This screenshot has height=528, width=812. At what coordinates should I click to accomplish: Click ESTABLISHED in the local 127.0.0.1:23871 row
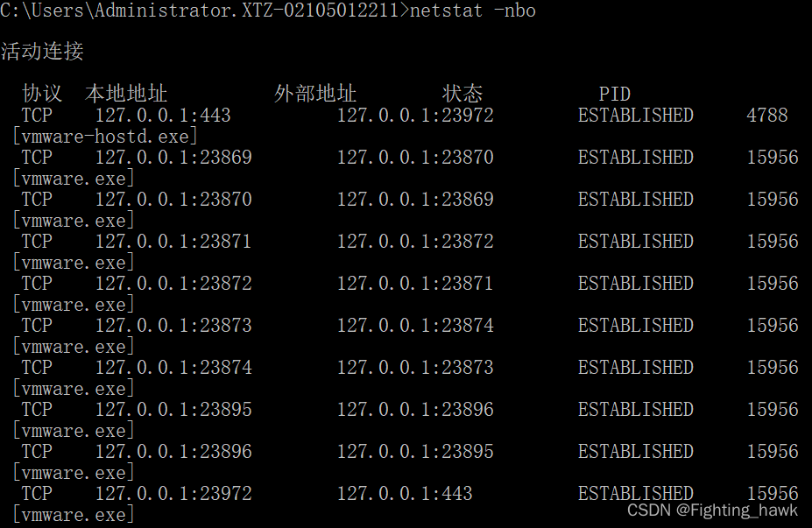click(x=635, y=241)
